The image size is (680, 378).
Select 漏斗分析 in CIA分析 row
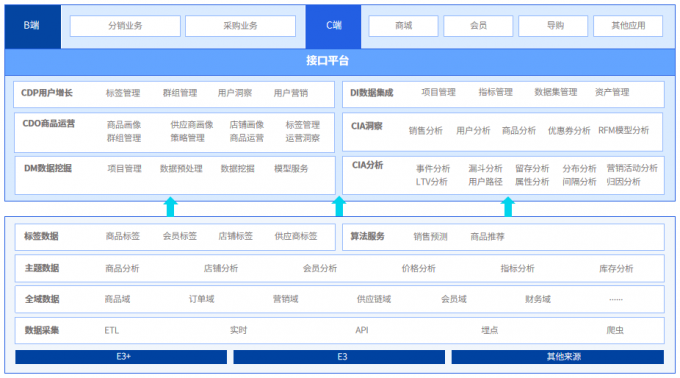click(x=485, y=169)
